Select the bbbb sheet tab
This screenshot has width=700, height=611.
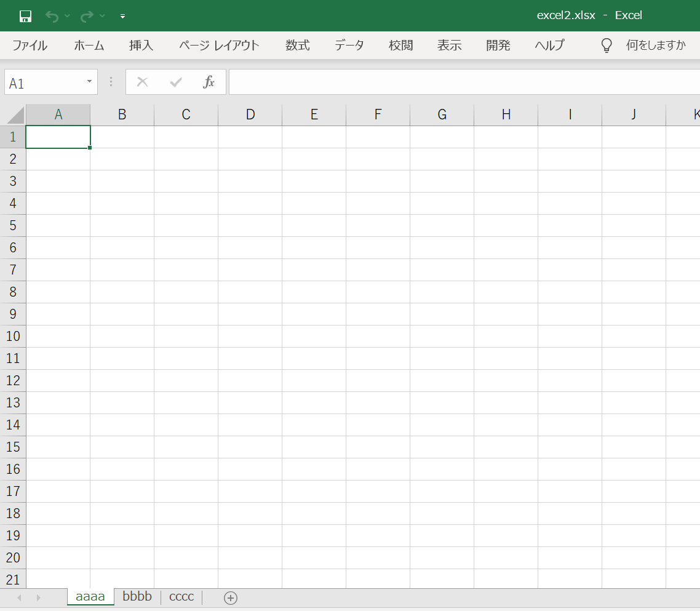[136, 596]
